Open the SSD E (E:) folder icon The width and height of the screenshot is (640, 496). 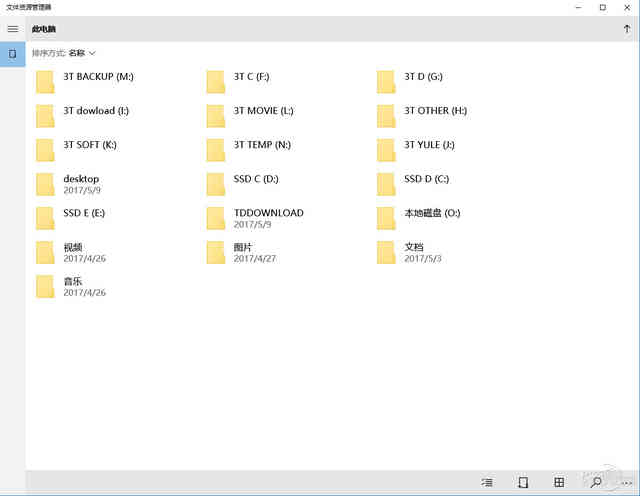pyautogui.click(x=45, y=218)
